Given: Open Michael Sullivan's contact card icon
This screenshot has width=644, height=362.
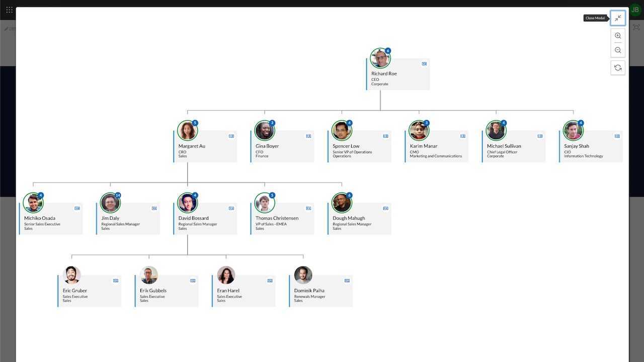Looking at the screenshot, I should click(x=540, y=136).
